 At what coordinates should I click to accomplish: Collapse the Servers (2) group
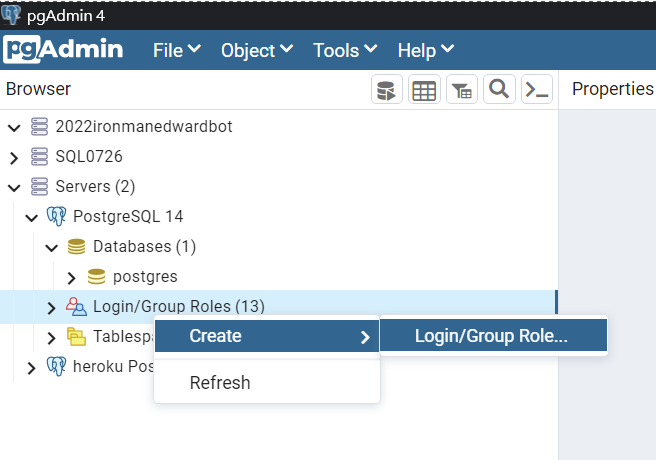(14, 188)
